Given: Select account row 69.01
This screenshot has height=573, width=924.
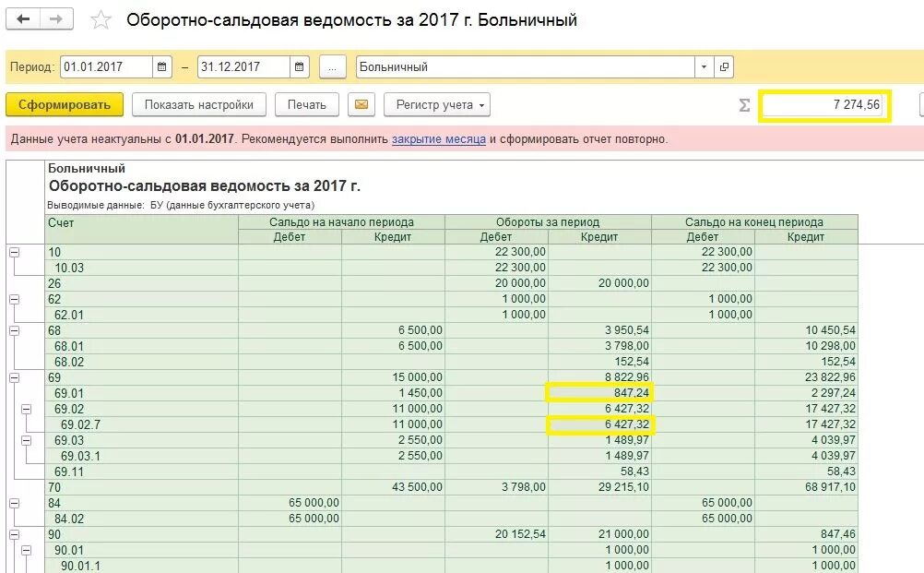Looking at the screenshot, I should [x=451, y=393].
